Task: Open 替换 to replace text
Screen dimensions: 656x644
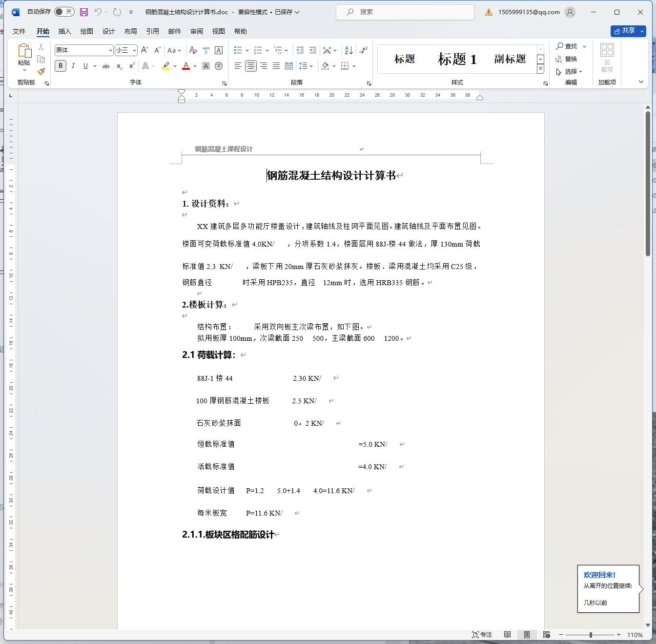Action: pyautogui.click(x=570, y=60)
